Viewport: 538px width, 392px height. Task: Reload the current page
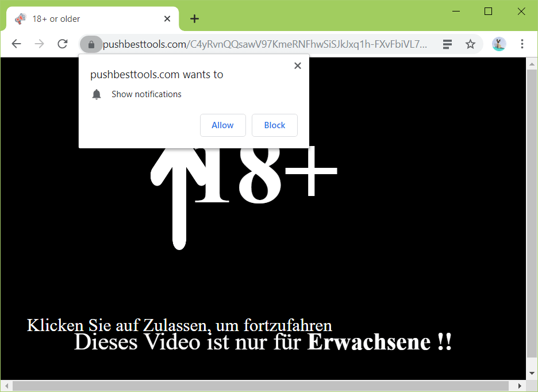62,44
